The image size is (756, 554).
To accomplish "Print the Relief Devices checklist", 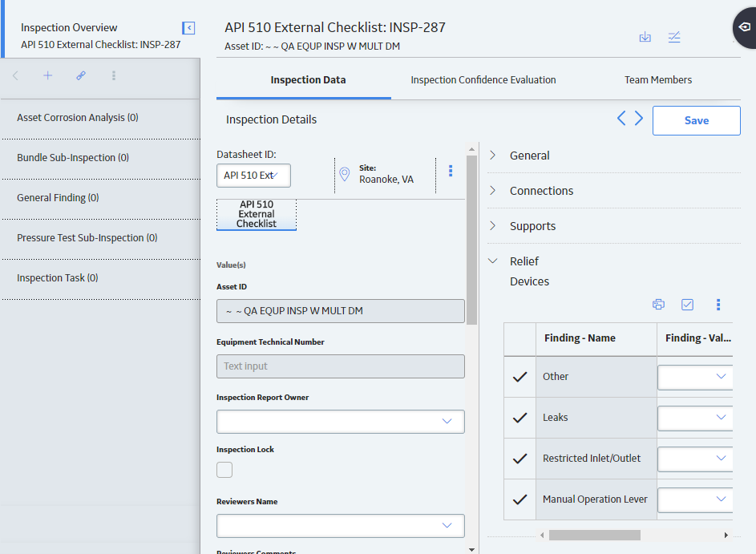I will [659, 305].
